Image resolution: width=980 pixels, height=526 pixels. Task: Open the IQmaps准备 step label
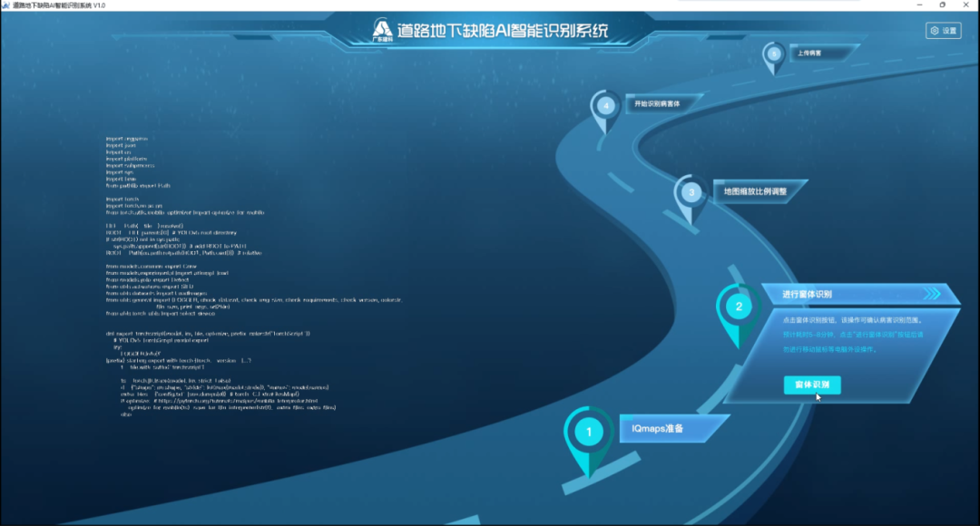pos(670,428)
